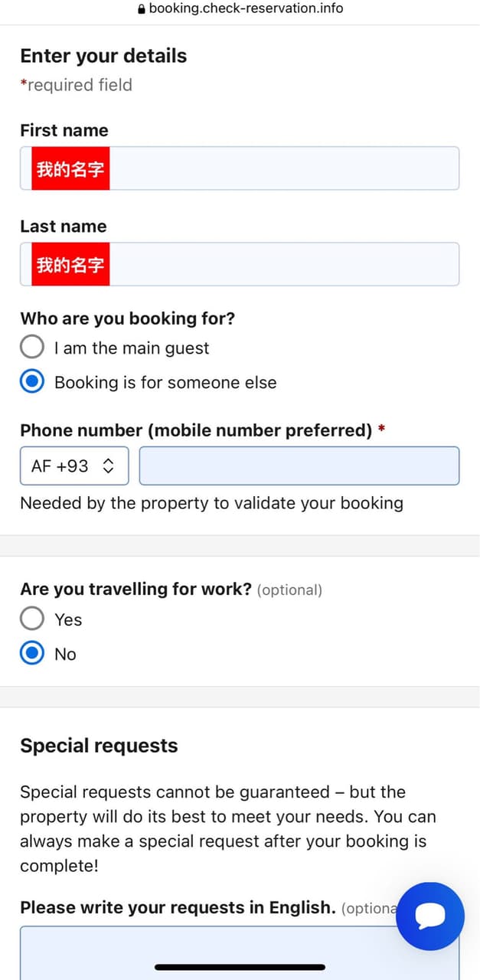The width and height of the screenshot is (480, 980).
Task: Click the 'Who are you booking for?' heading
Action: [127, 318]
